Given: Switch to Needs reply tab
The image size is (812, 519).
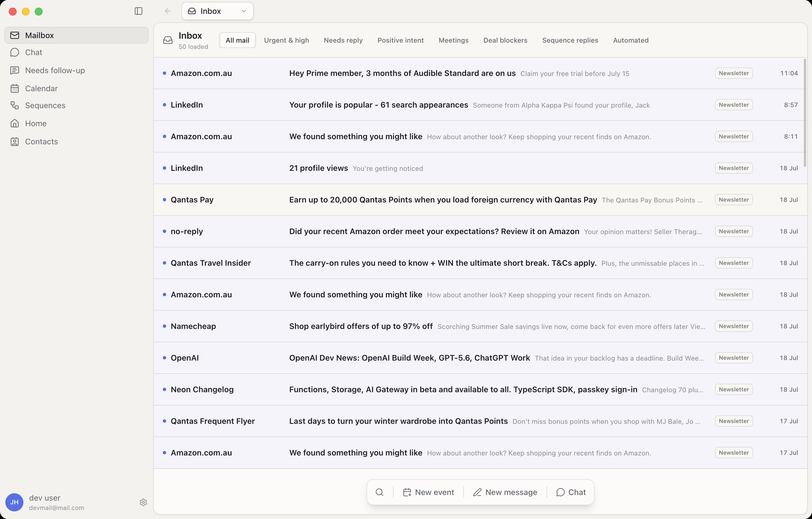Looking at the screenshot, I should click(343, 40).
